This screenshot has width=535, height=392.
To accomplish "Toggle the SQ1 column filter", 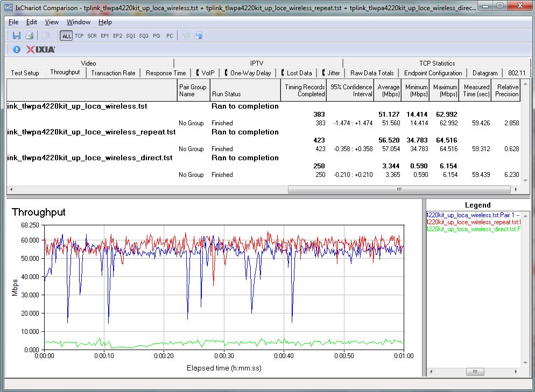I will click(131, 36).
